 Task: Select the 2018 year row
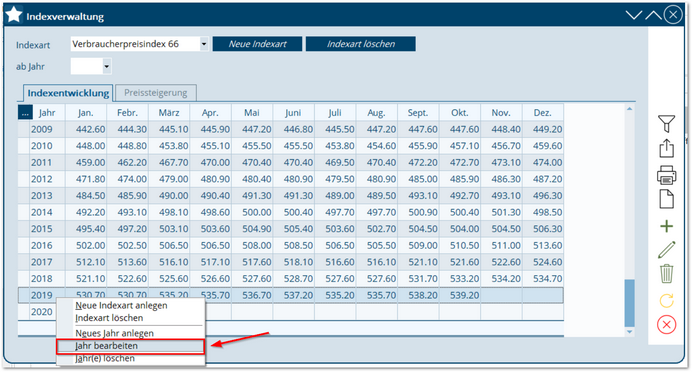coord(291,278)
